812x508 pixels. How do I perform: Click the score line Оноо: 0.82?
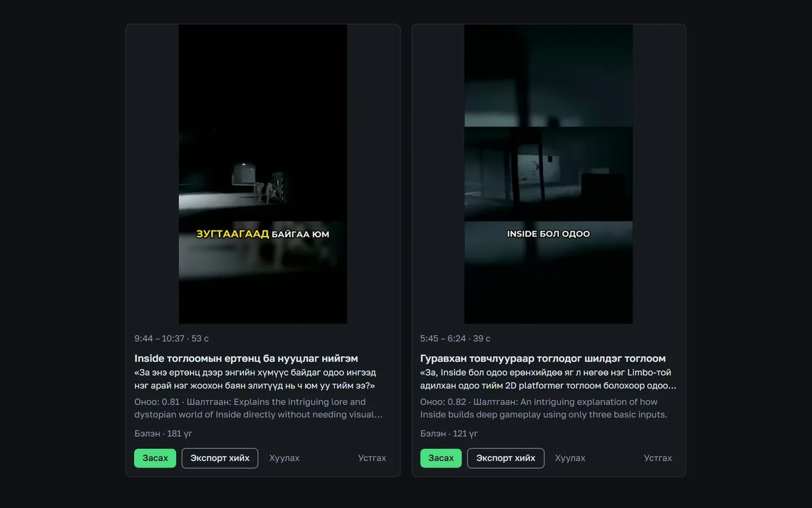click(x=544, y=408)
